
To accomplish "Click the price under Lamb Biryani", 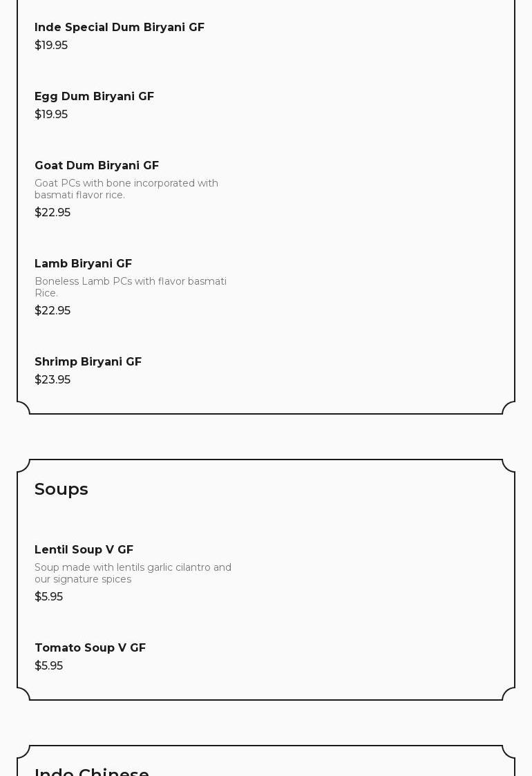I will 53,311.
